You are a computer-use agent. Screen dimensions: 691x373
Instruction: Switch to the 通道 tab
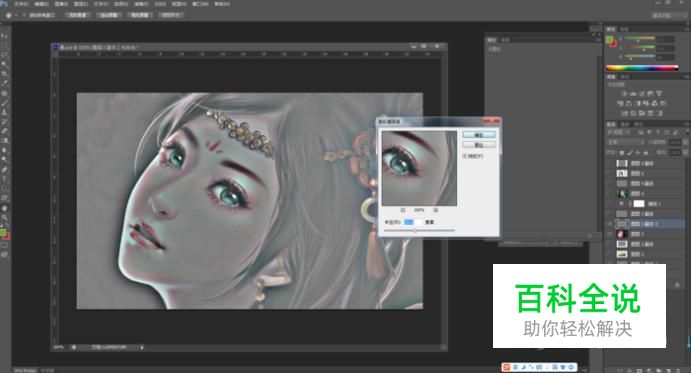pos(624,124)
